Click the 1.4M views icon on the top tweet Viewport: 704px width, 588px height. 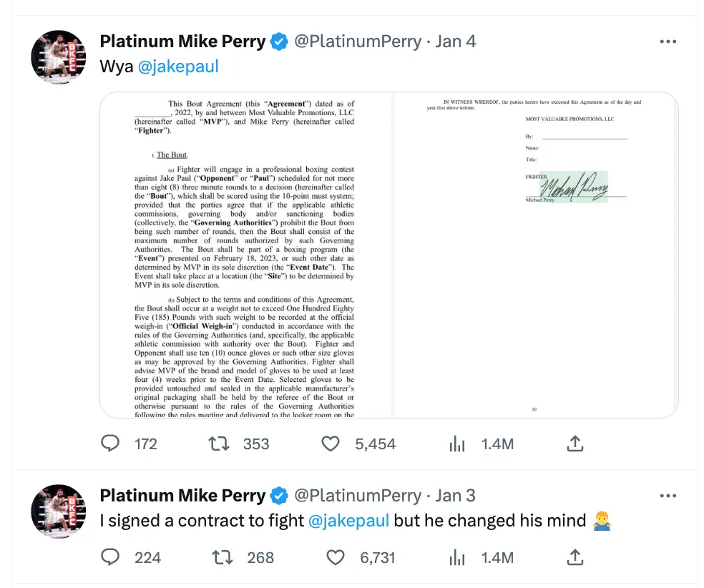coord(457,444)
